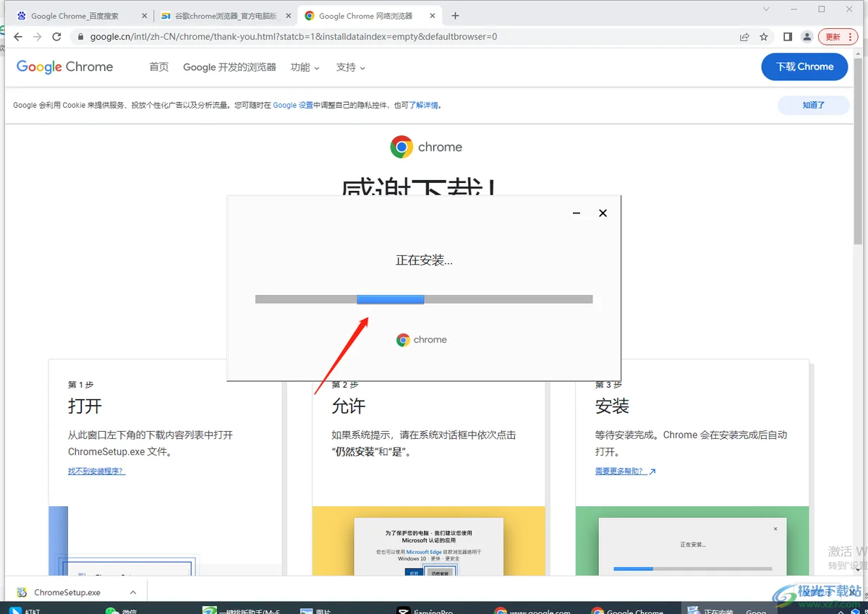Go back to the previous page

[x=18, y=37]
